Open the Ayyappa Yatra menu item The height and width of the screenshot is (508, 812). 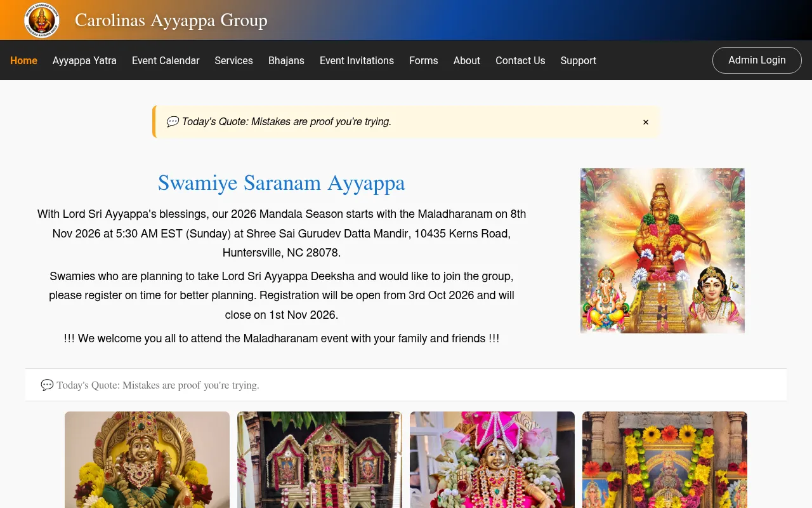84,60
